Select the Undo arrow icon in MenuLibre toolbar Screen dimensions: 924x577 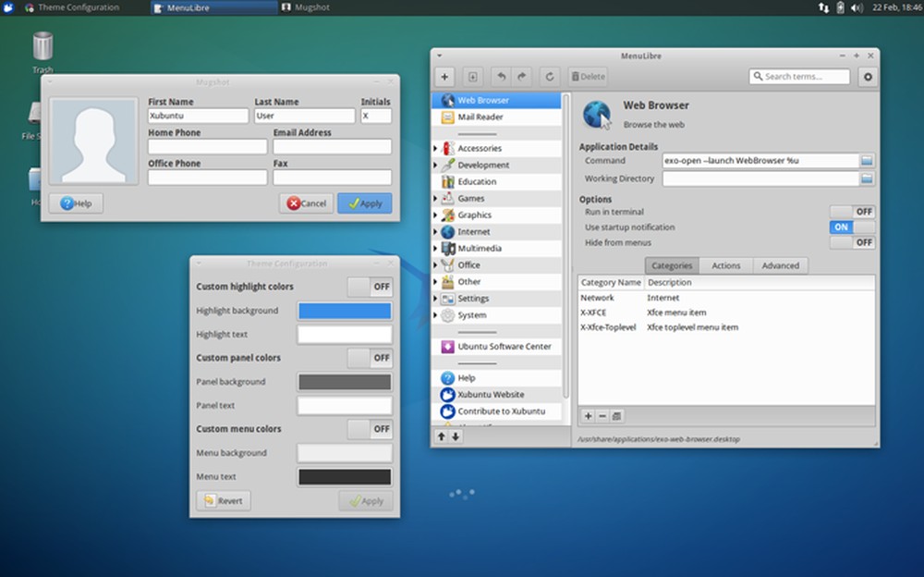click(x=500, y=76)
